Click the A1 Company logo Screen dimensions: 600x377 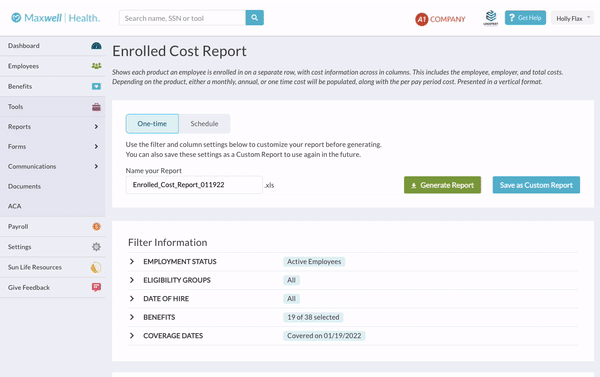(440, 19)
